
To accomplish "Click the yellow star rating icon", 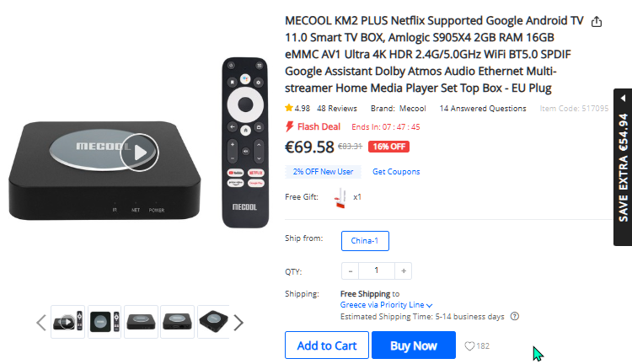I will pos(288,108).
